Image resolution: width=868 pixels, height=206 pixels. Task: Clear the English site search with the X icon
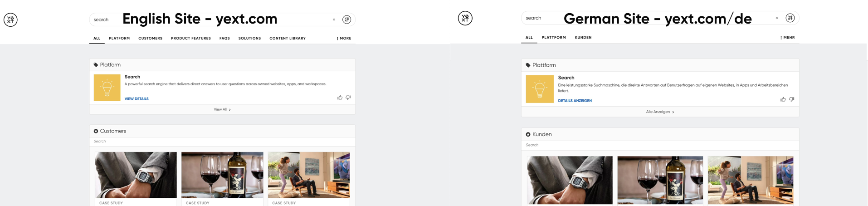334,20
